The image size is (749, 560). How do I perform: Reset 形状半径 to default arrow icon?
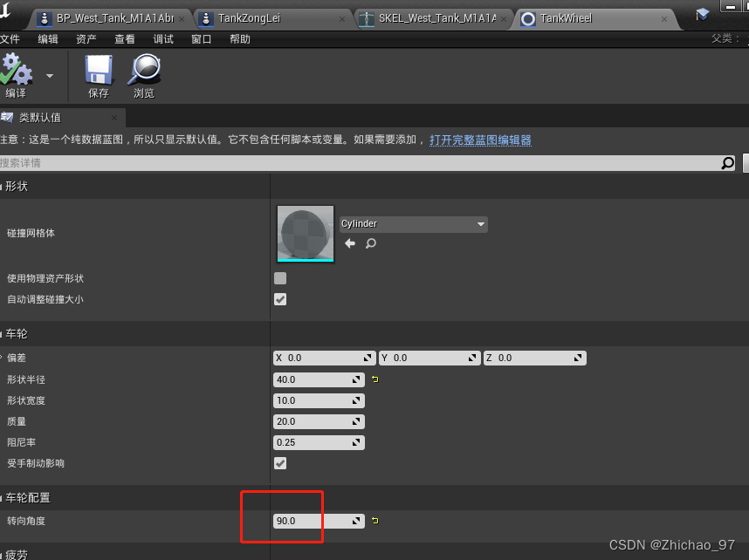(375, 379)
